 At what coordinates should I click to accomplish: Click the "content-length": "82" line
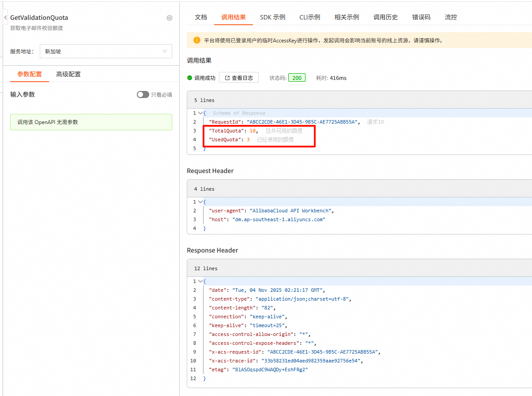tap(242, 308)
